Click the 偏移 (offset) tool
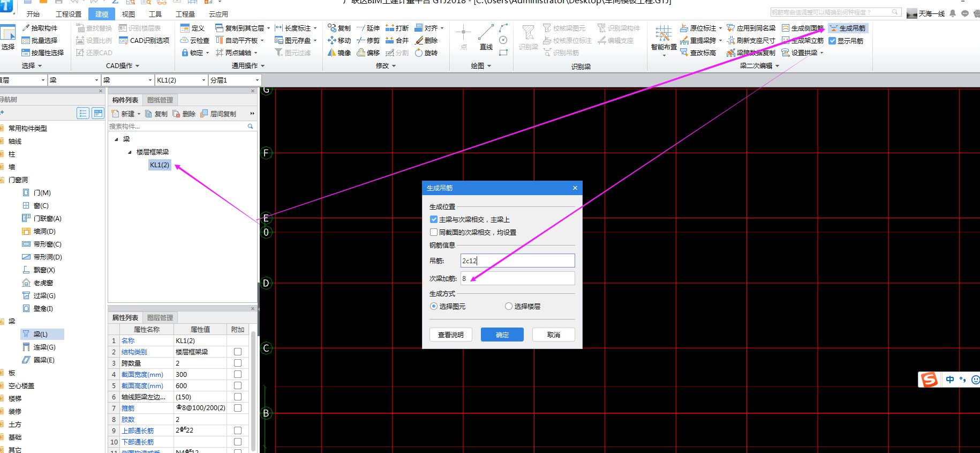Screen dimensions: 980x453 coord(368,53)
